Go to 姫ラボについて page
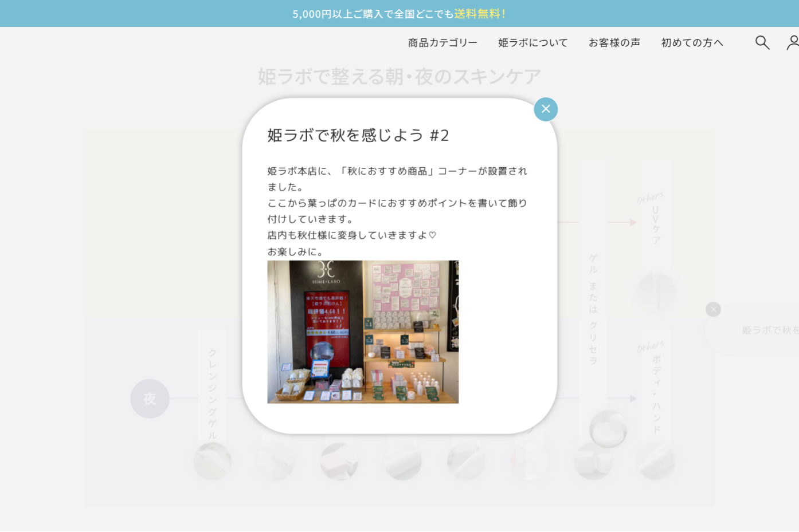799x532 pixels. pos(532,43)
